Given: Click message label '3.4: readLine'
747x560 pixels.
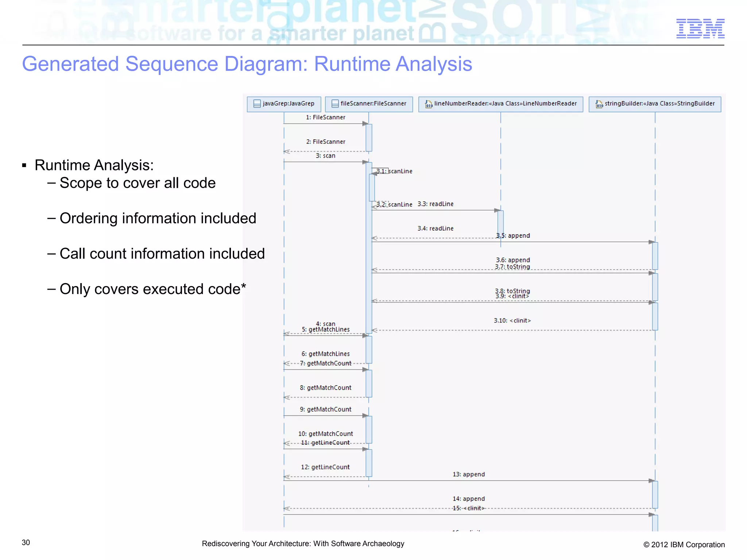Looking at the screenshot, I should tap(436, 228).
